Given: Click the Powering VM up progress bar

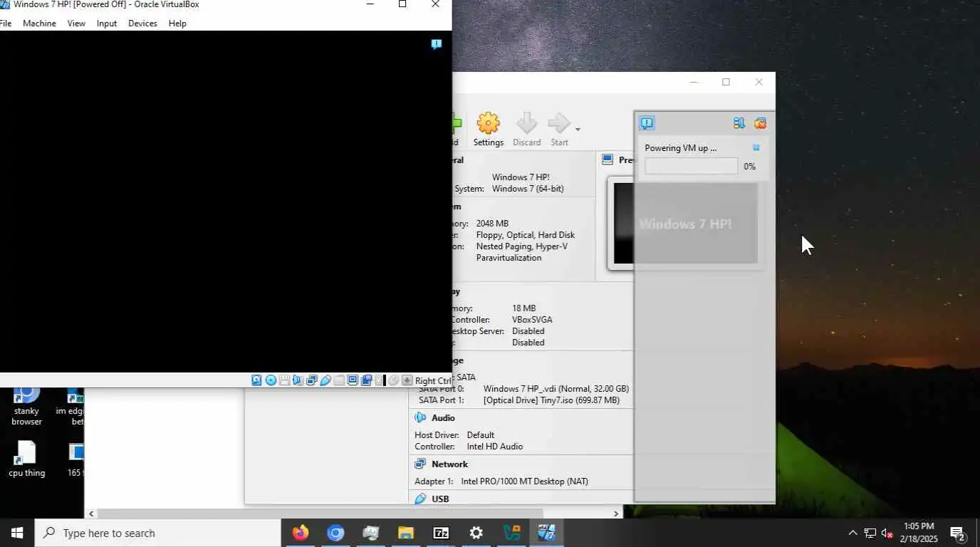Looking at the screenshot, I should coord(692,166).
